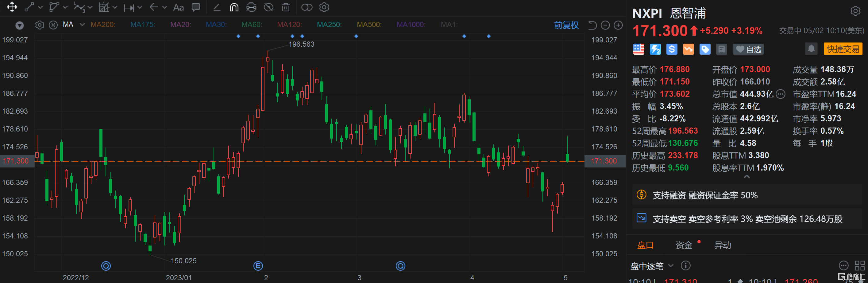This screenshot has width=868, height=283.
Task: Select the range measurement tool
Action: (x=129, y=7)
